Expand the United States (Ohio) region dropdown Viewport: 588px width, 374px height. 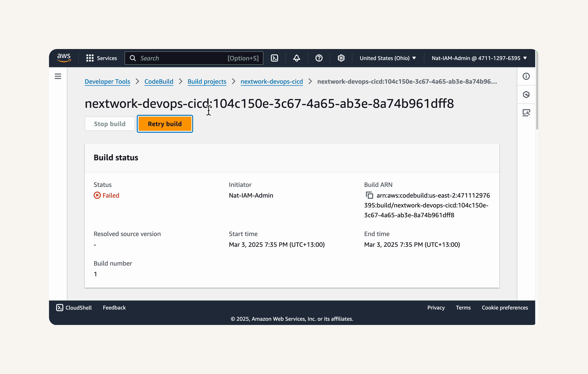[388, 58]
